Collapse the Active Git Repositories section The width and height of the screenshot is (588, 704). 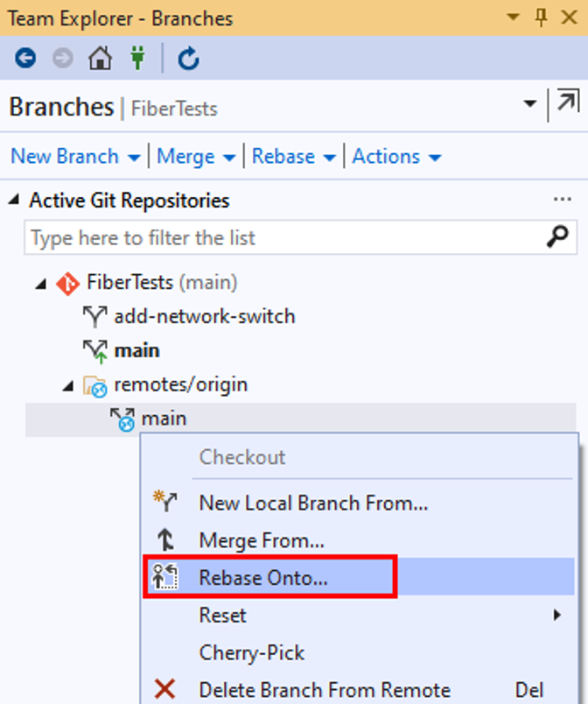pos(14,200)
